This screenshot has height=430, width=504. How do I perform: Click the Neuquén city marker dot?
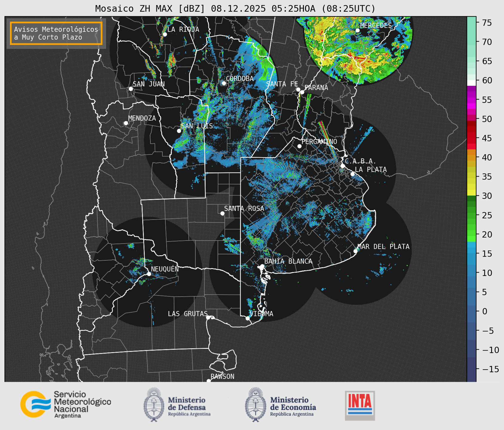(x=149, y=274)
